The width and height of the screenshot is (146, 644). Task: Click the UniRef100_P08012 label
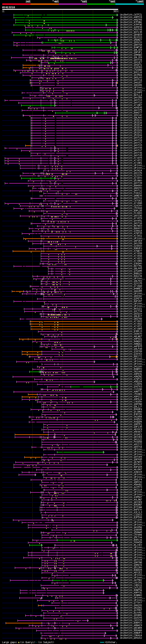tap(131, 193)
